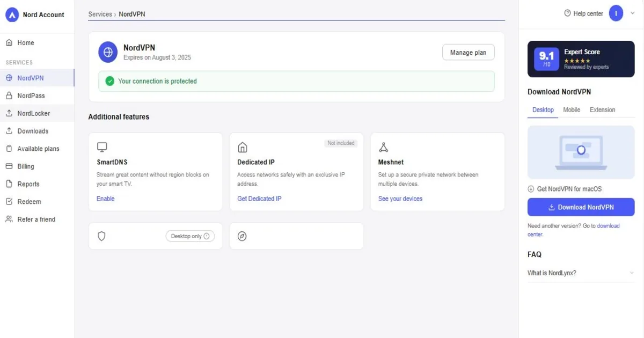Image resolution: width=644 pixels, height=338 pixels.
Task: Click the Enable link under SmartDNS
Action: click(x=106, y=199)
